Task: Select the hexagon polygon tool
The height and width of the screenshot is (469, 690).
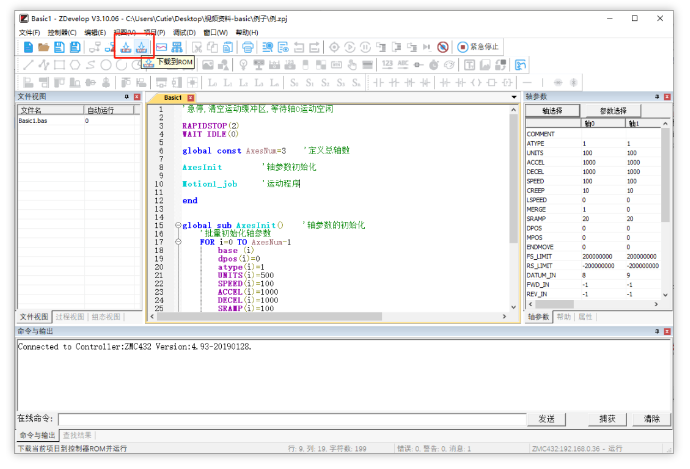Action: tap(75, 65)
